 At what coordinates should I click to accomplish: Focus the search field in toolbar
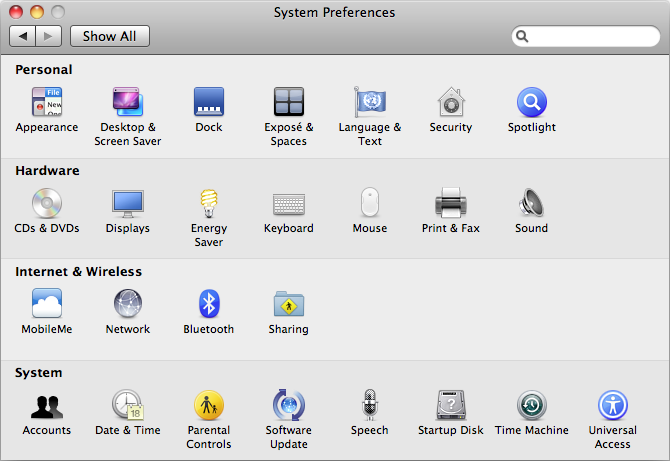pos(585,36)
